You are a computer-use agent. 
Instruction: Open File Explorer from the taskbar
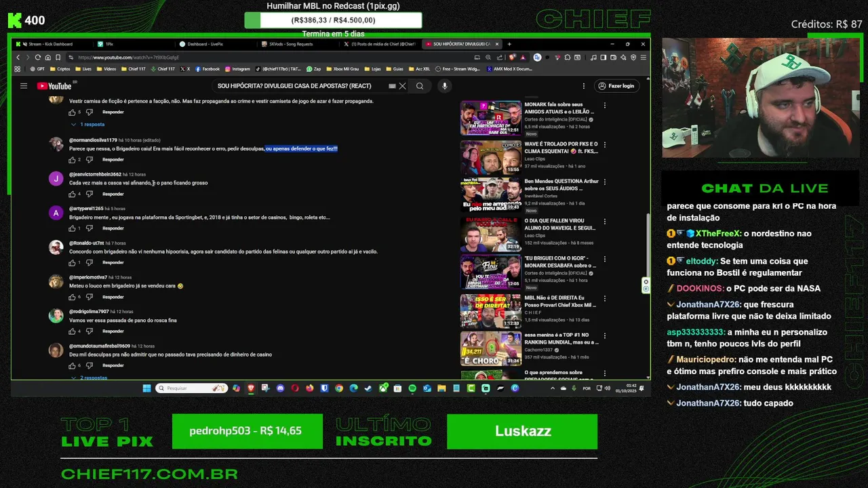[441, 388]
